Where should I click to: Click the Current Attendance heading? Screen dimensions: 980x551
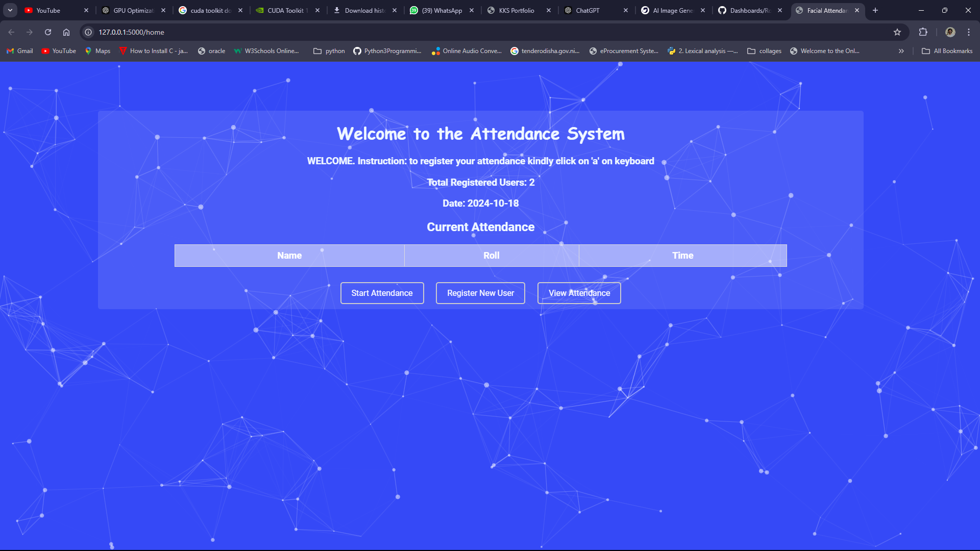click(481, 227)
